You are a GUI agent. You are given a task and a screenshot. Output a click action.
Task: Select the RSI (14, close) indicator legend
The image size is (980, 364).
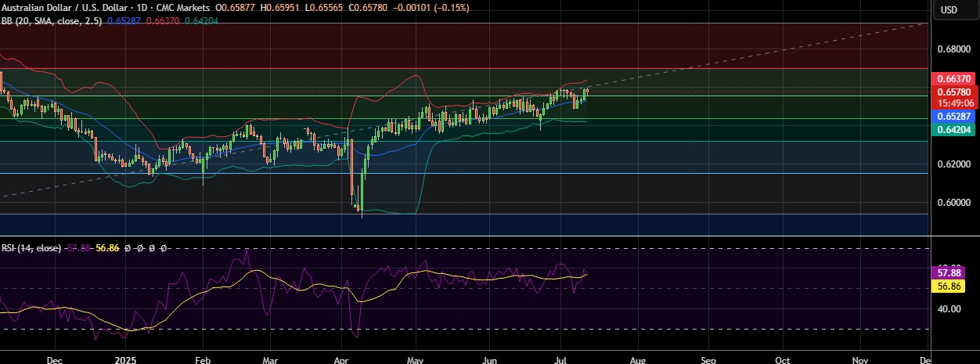(31, 247)
